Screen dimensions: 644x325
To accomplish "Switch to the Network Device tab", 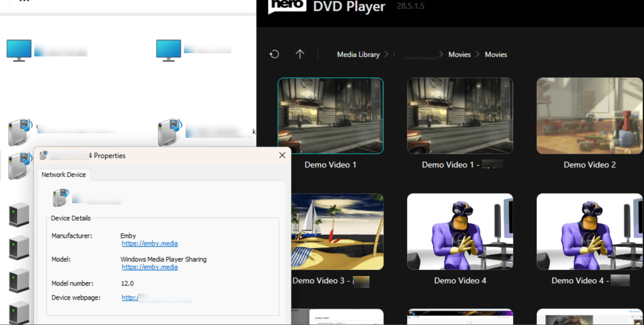I will point(64,175).
